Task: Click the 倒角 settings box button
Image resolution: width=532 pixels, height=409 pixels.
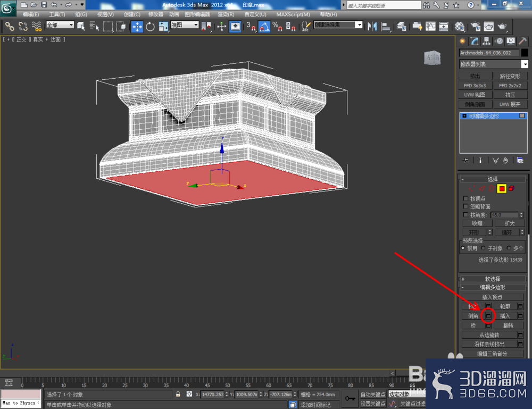Action: click(488, 316)
